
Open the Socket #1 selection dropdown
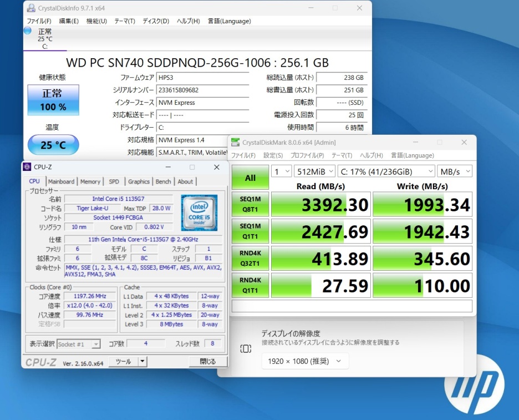click(x=78, y=344)
